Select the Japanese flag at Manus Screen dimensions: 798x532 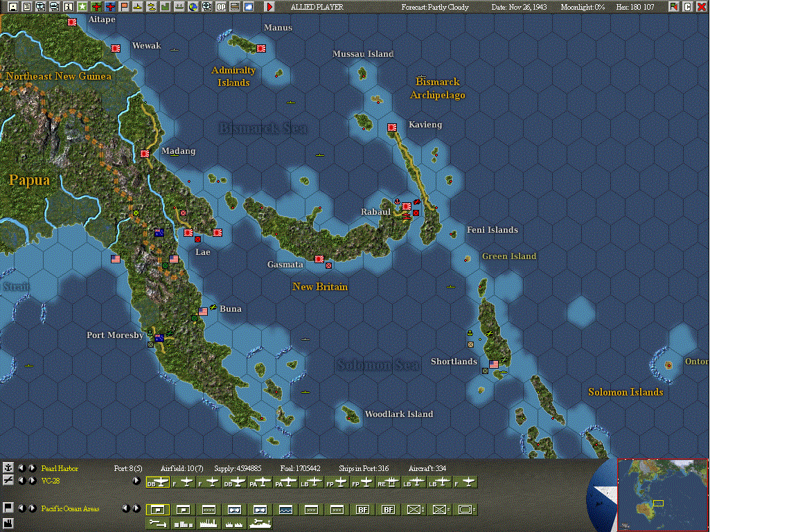click(x=261, y=48)
